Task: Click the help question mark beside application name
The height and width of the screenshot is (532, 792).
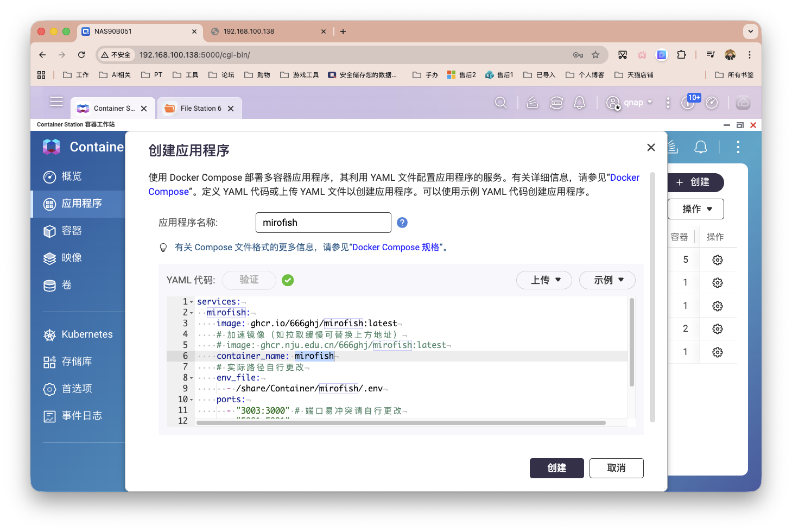Action: click(402, 222)
